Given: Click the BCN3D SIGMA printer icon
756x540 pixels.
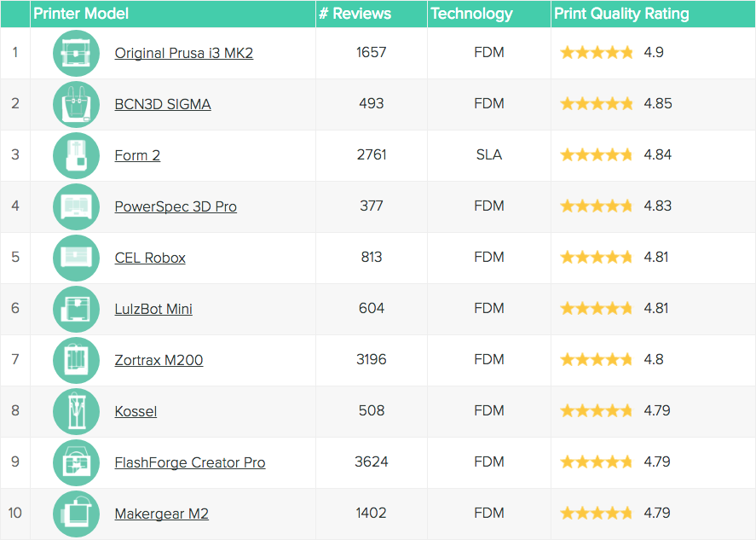Looking at the screenshot, I should [x=76, y=104].
